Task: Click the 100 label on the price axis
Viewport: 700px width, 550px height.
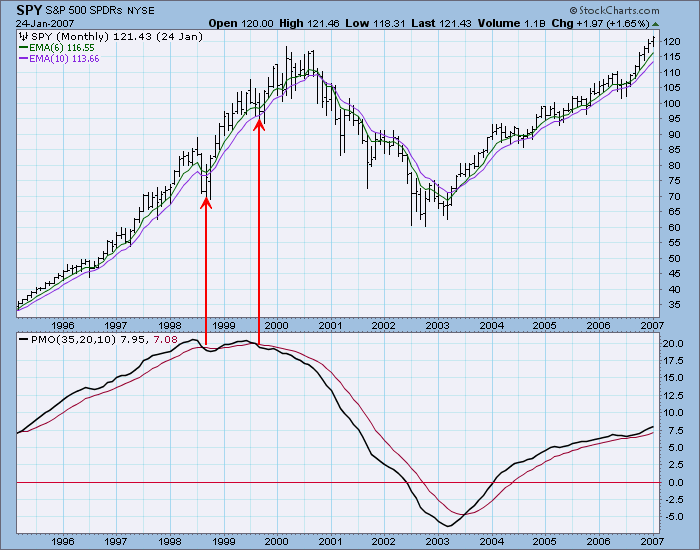Action: click(x=672, y=104)
